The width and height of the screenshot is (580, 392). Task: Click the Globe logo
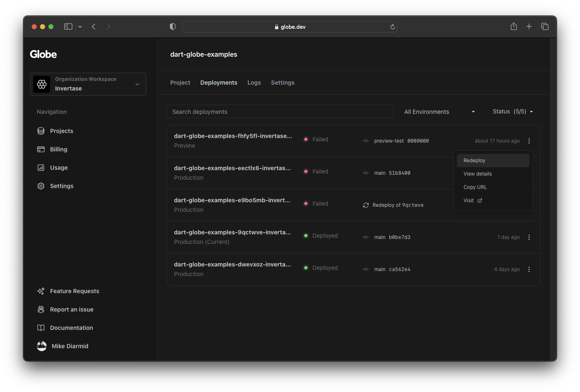(43, 54)
